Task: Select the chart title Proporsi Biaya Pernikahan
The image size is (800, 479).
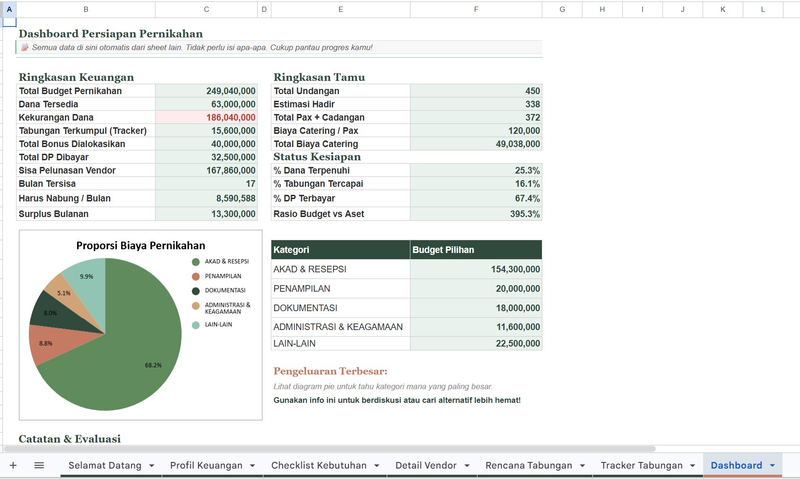Action: [141, 245]
